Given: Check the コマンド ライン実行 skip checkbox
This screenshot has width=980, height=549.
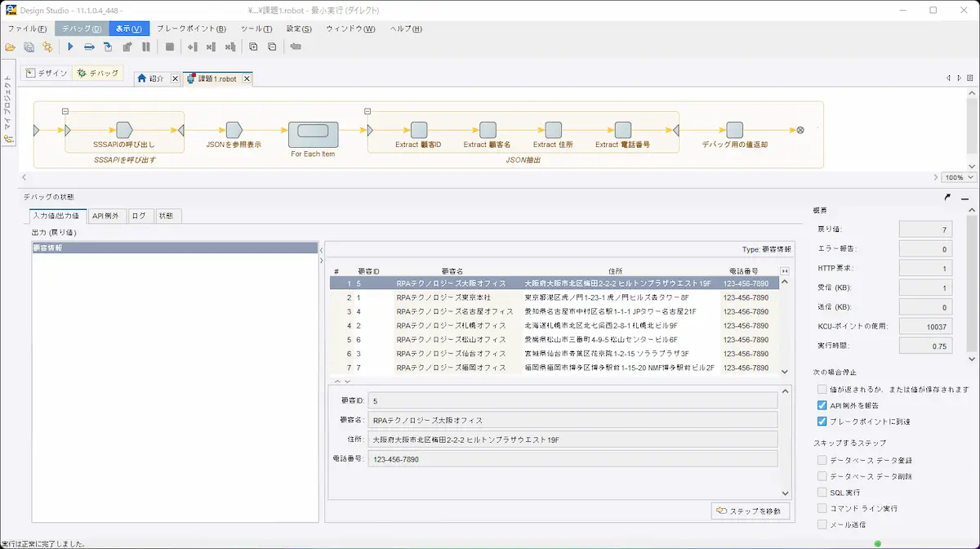Looking at the screenshot, I should [x=822, y=508].
